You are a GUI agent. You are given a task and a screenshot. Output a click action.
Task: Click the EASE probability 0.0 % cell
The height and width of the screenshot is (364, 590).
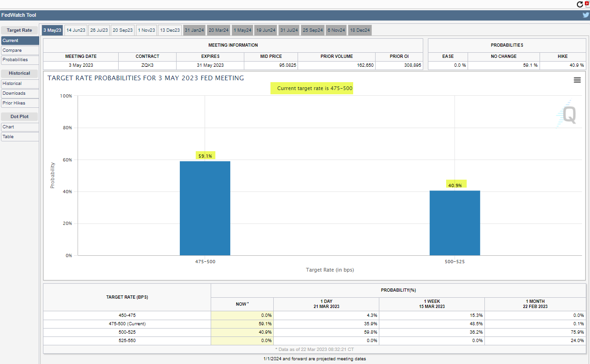tap(448, 65)
